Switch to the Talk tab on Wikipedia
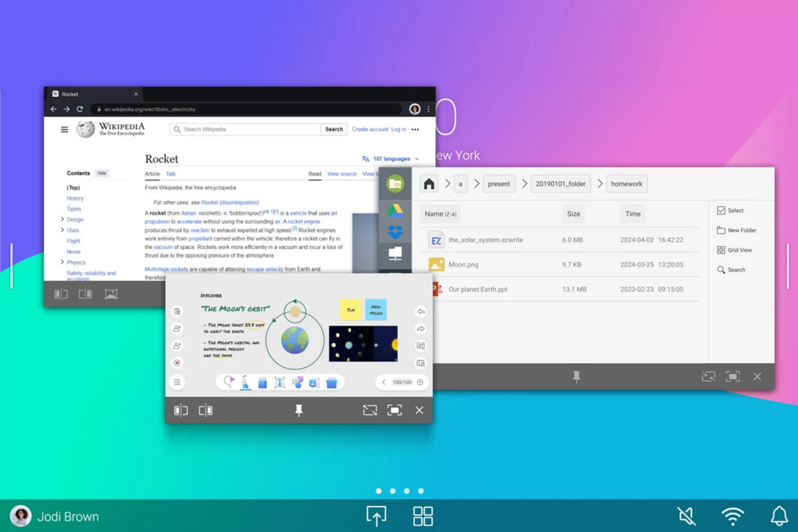The image size is (798, 532). point(170,174)
